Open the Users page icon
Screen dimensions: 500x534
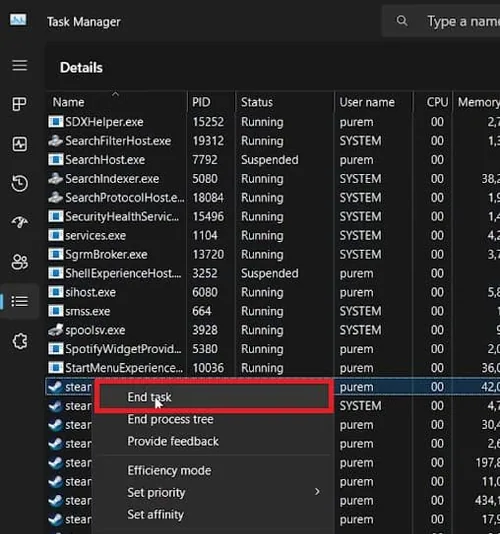(x=20, y=262)
